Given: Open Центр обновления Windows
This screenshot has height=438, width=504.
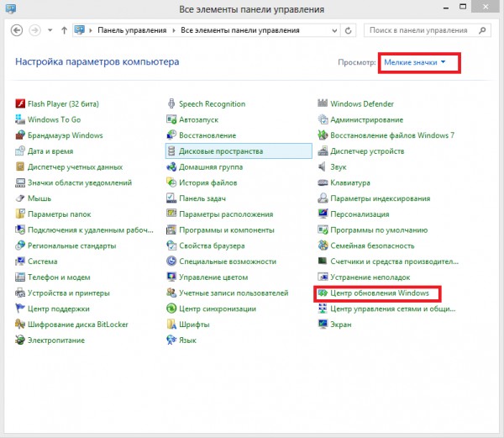Looking at the screenshot, I should click(374, 293).
